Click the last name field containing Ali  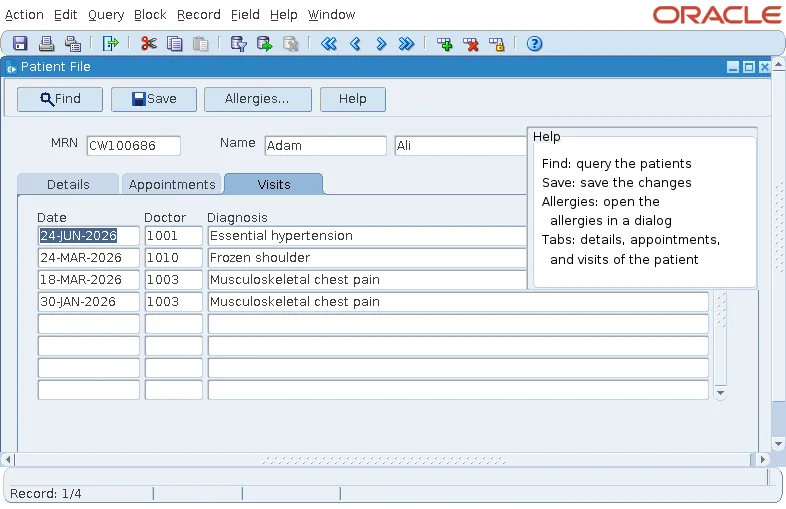point(461,145)
